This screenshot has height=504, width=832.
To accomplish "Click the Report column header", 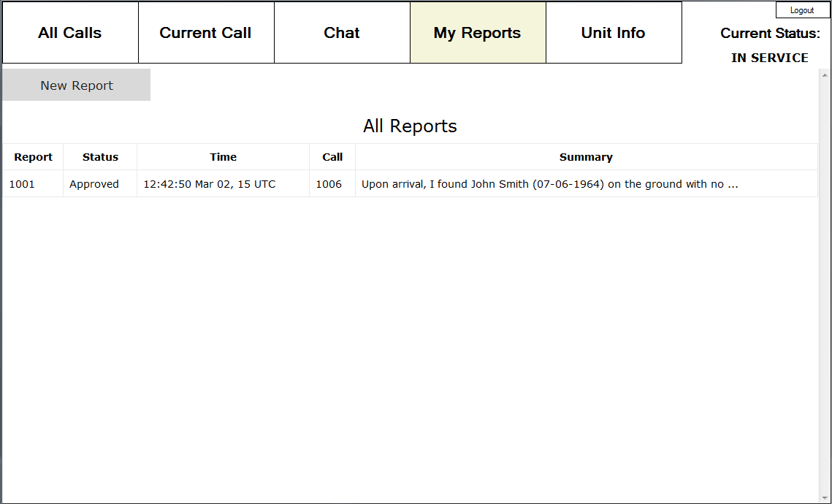I will (x=34, y=157).
